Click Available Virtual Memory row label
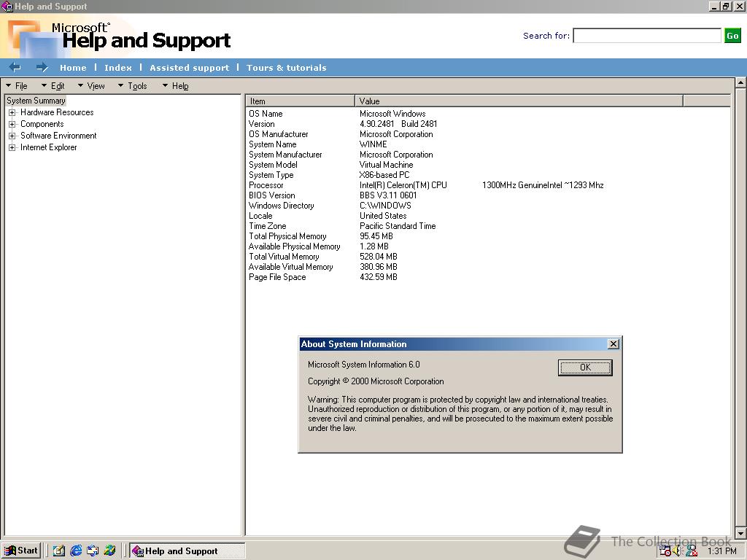The image size is (747, 560). 290,267
